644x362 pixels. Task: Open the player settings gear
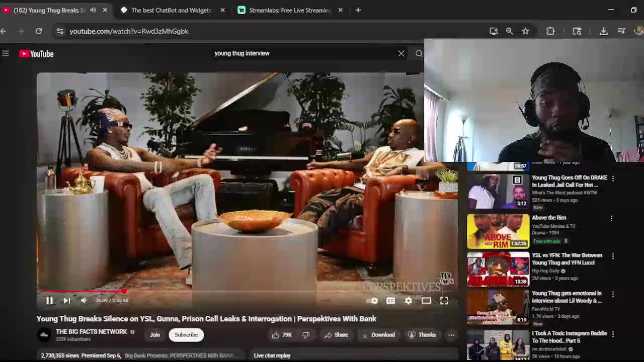[408, 301]
